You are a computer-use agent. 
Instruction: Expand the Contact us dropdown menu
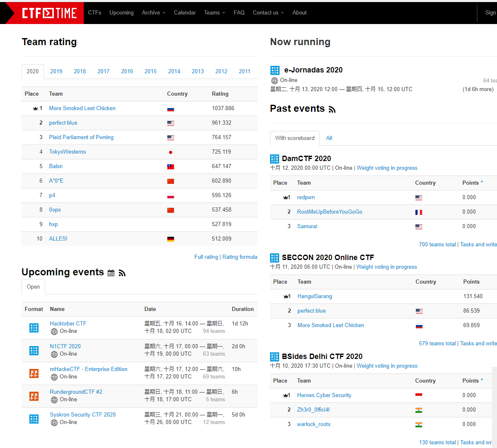point(268,13)
